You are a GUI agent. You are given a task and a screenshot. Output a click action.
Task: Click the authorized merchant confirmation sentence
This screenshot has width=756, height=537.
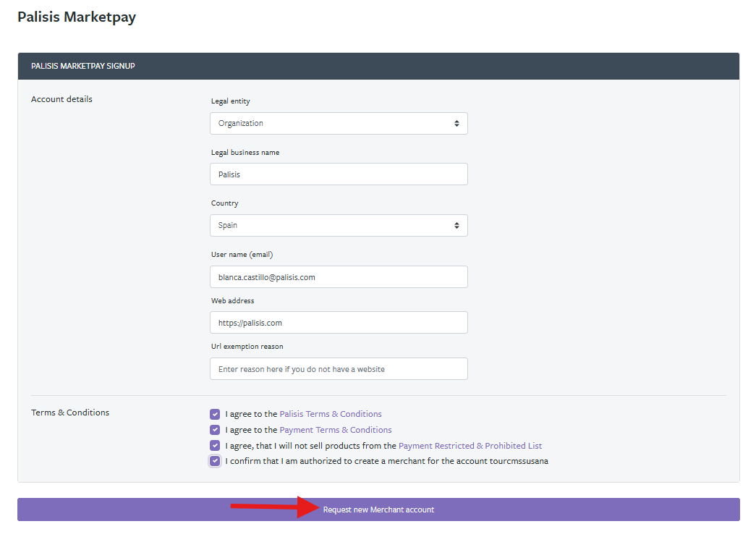pos(386,461)
